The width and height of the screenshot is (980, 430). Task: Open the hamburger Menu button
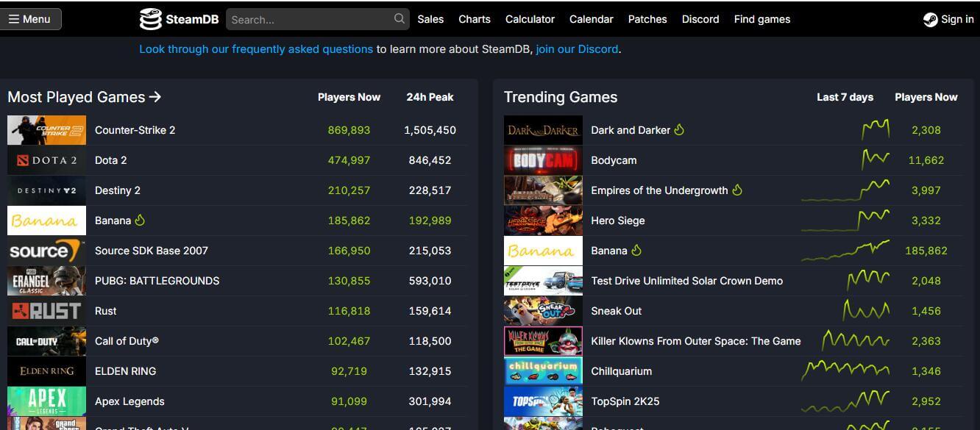click(x=30, y=19)
